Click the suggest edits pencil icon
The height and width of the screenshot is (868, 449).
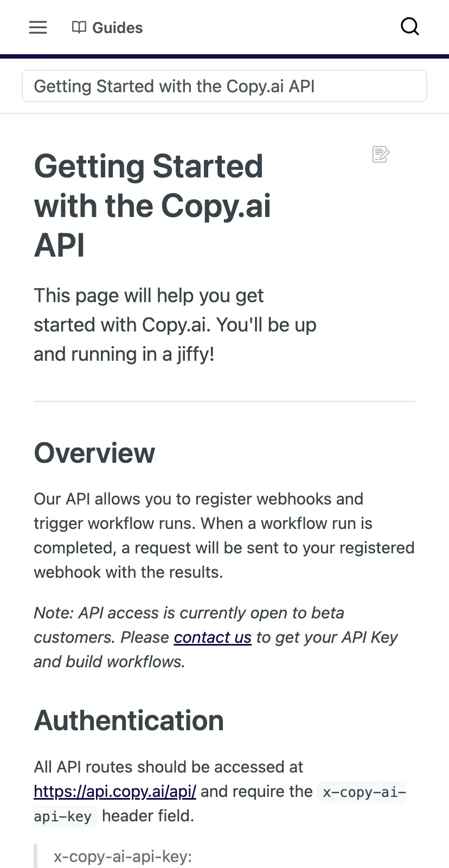coord(381,154)
